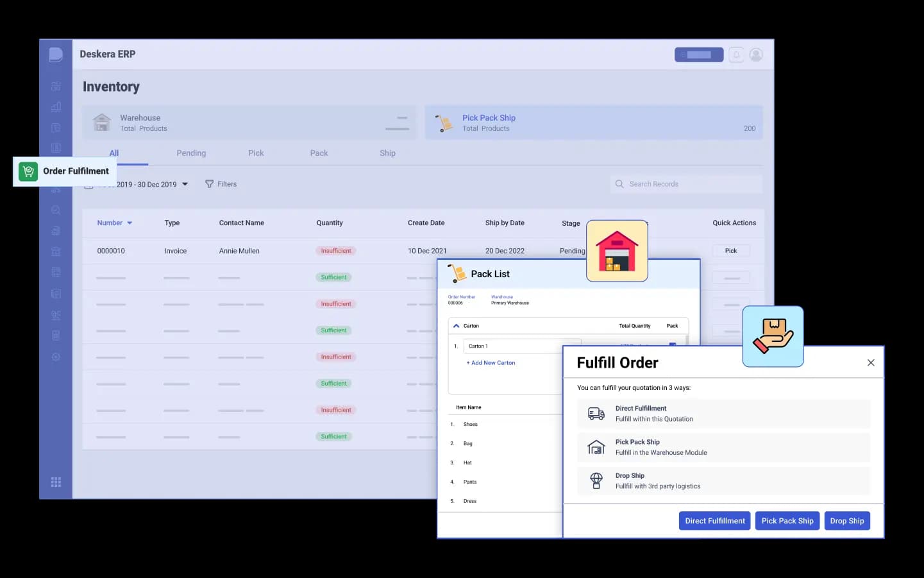Image resolution: width=924 pixels, height=578 pixels.
Task: Click the Pick Pack Ship button
Action: [x=787, y=521]
